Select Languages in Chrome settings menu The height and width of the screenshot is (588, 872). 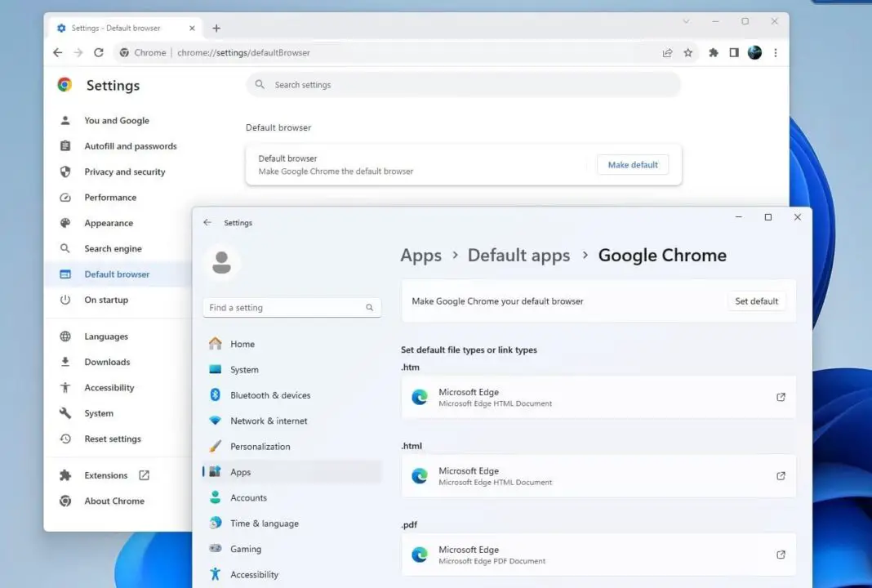click(x=106, y=336)
